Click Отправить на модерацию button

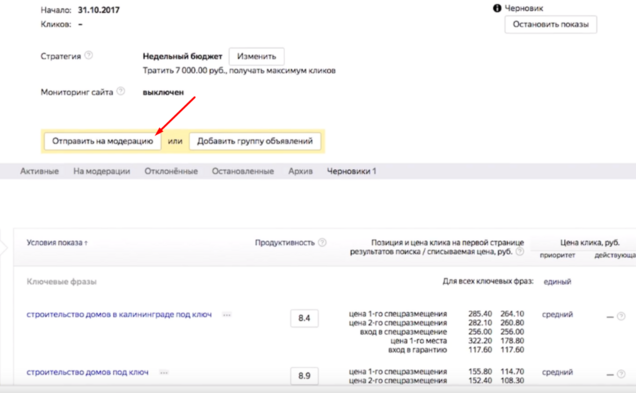102,141
